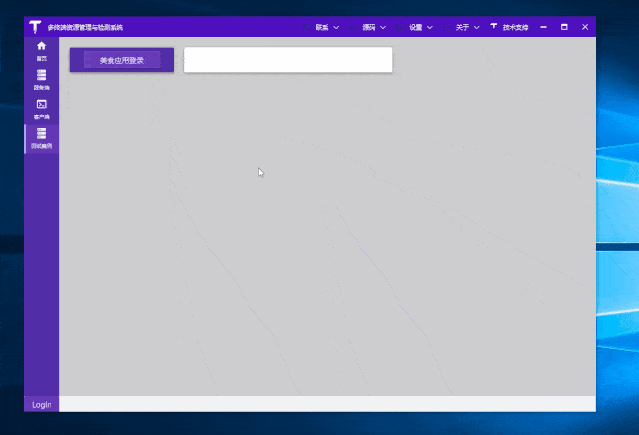Open the 技术支持 tech support link
This screenshot has width=639, height=435.
point(509,27)
